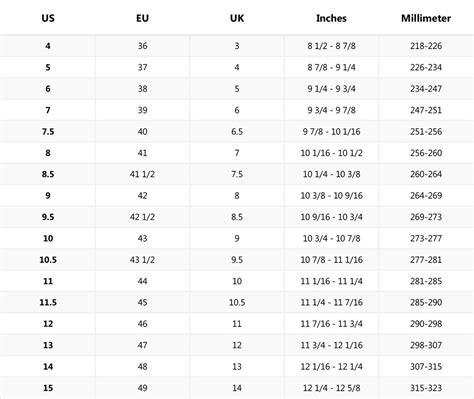Select US size 7.5 cell
474x399 pixels.
48,131
